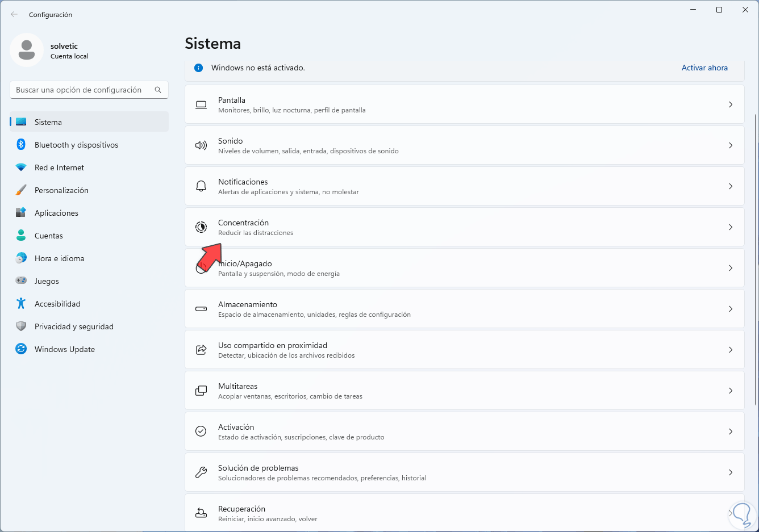Viewport: 759px width, 532px height.
Task: Click the Activar ahora link
Action: [704, 68]
